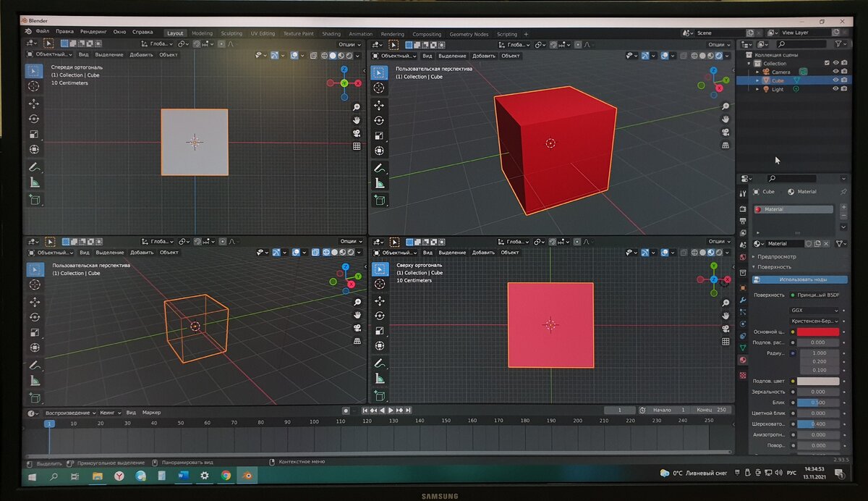Open the Texture properties checker tab
Screen dimensions: 868x501
click(742, 376)
